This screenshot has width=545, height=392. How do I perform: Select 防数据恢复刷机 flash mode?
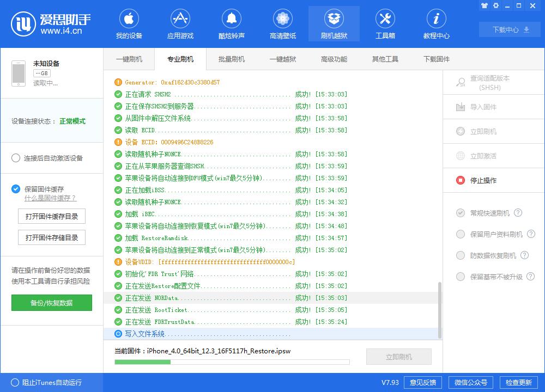pyautogui.click(x=461, y=255)
